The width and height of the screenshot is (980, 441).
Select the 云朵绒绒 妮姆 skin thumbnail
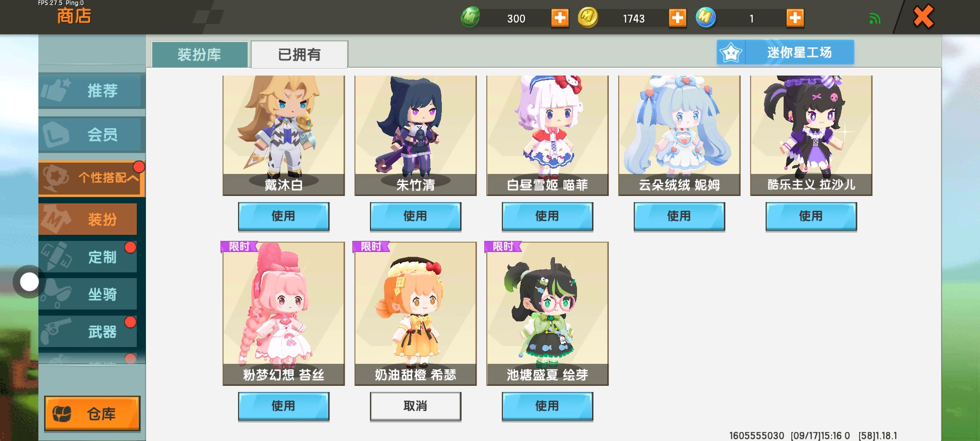click(x=679, y=135)
